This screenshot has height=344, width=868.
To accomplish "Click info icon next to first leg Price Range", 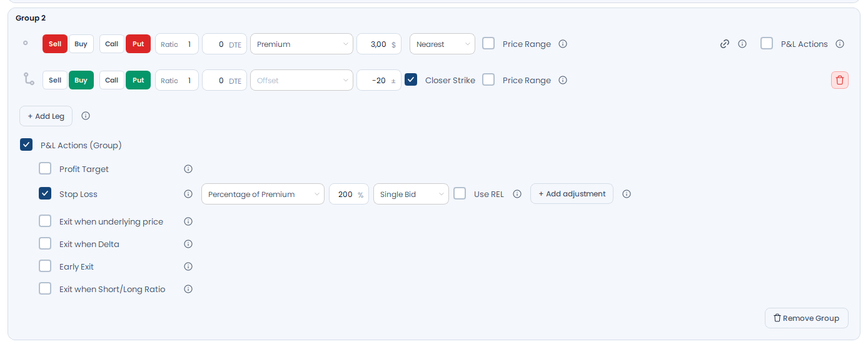I will (563, 44).
